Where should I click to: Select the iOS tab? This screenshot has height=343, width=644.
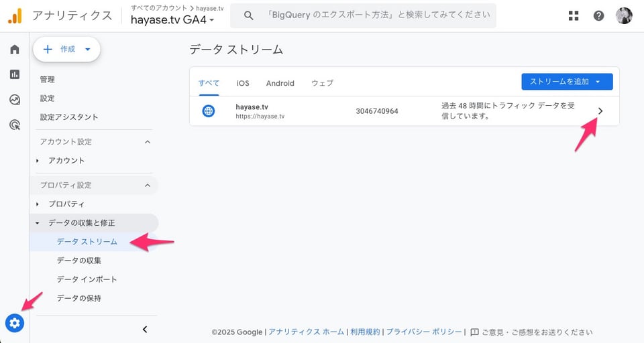point(243,83)
